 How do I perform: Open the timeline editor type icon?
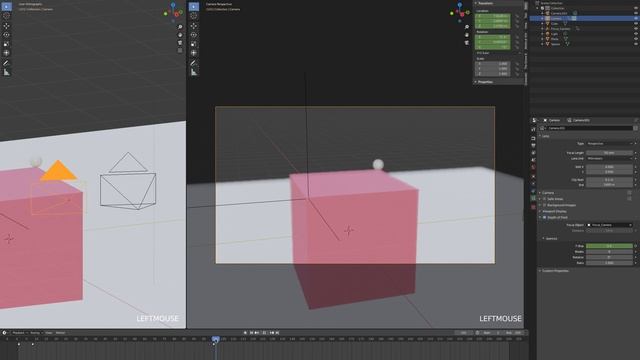4,333
